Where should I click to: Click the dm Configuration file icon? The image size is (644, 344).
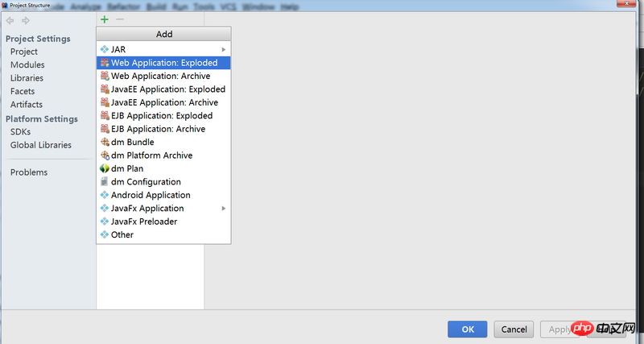click(x=104, y=182)
